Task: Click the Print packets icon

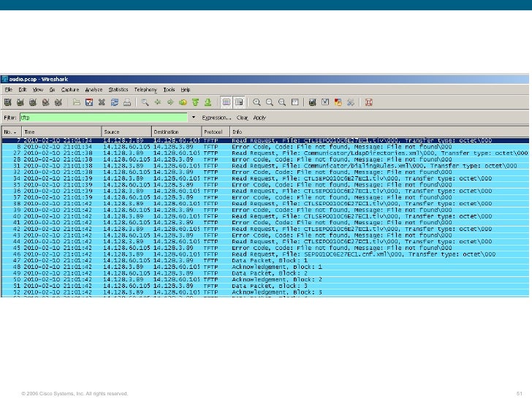Action: (x=126, y=102)
